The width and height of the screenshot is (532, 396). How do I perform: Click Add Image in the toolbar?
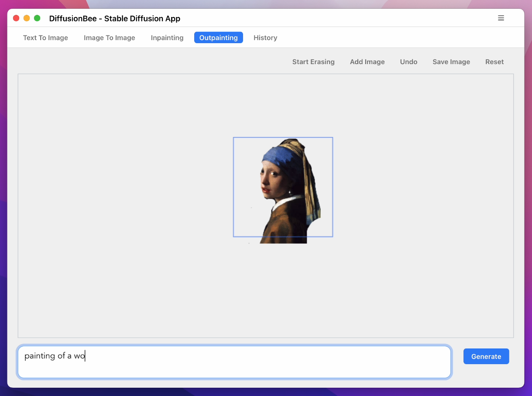[367, 62]
